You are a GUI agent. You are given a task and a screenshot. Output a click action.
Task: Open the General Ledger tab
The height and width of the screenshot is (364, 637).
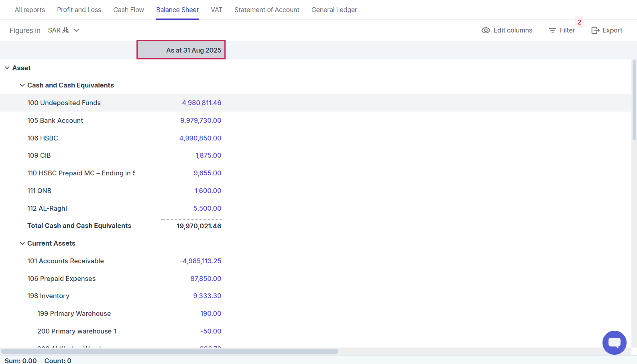[334, 10]
